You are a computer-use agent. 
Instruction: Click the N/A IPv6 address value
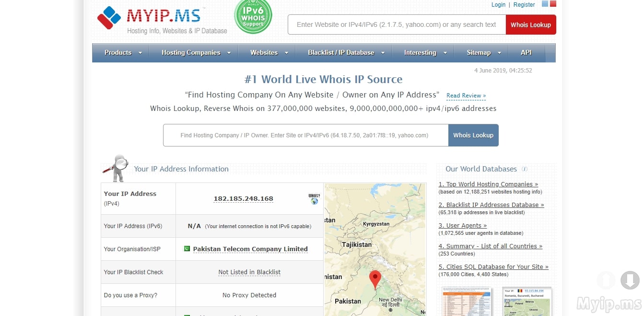(194, 226)
